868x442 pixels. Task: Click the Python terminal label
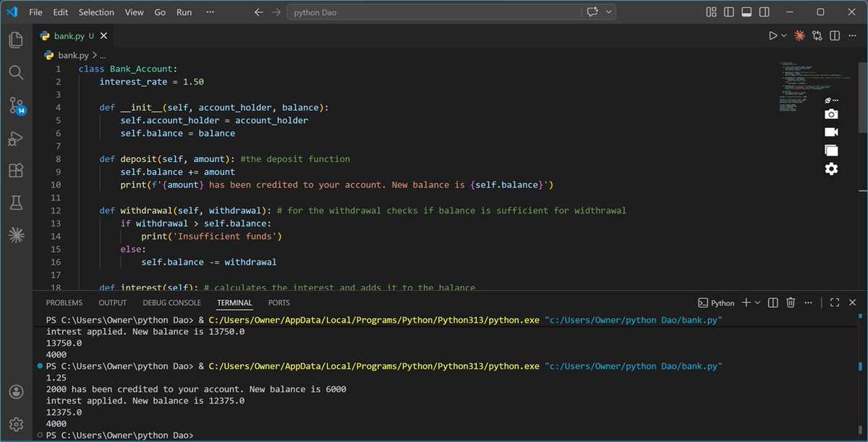[716, 303]
